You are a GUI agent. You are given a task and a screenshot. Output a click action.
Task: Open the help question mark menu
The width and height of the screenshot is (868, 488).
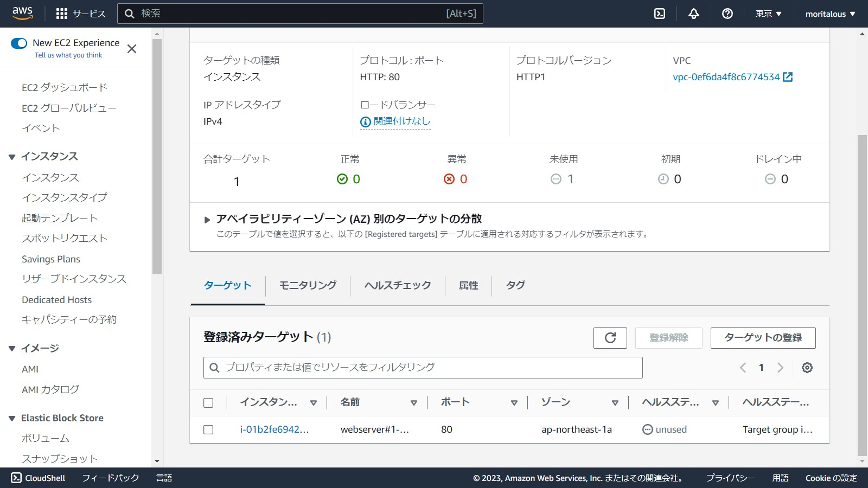pyautogui.click(x=727, y=14)
